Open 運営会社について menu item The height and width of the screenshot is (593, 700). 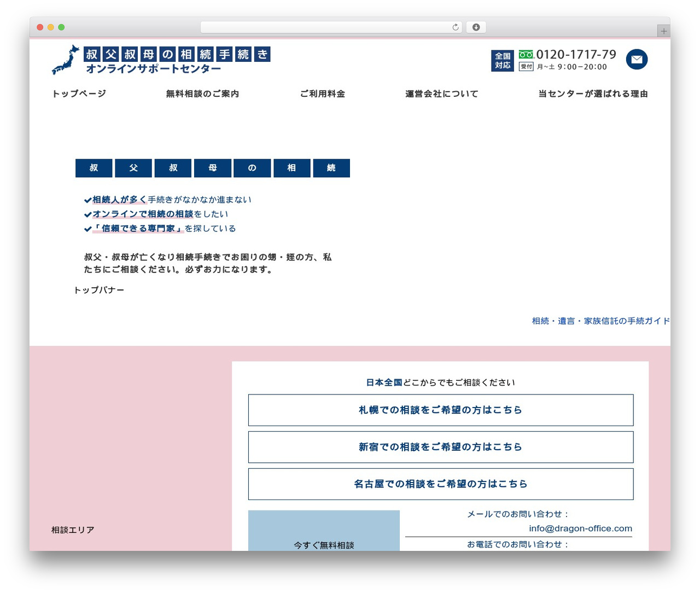(442, 94)
